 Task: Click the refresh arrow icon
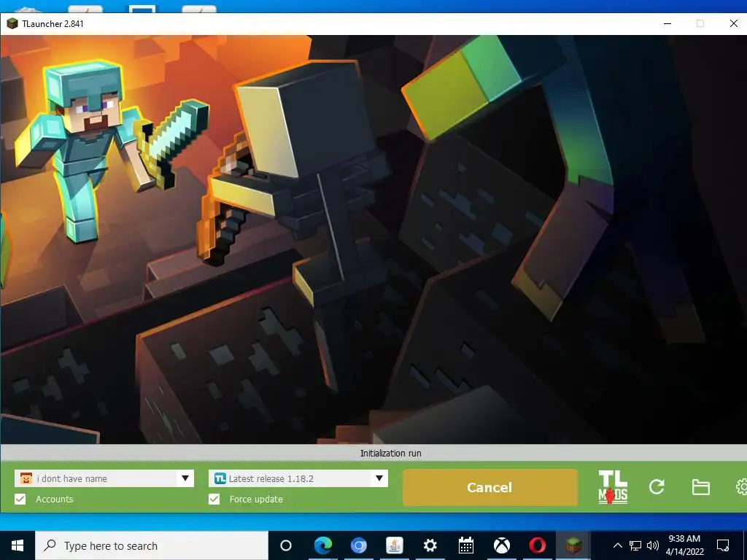(x=657, y=486)
